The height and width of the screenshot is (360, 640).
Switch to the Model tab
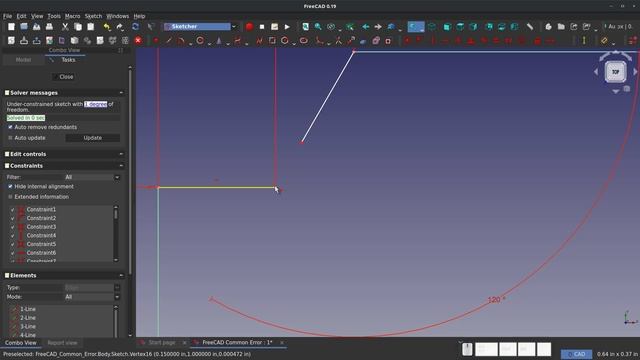(x=23, y=60)
